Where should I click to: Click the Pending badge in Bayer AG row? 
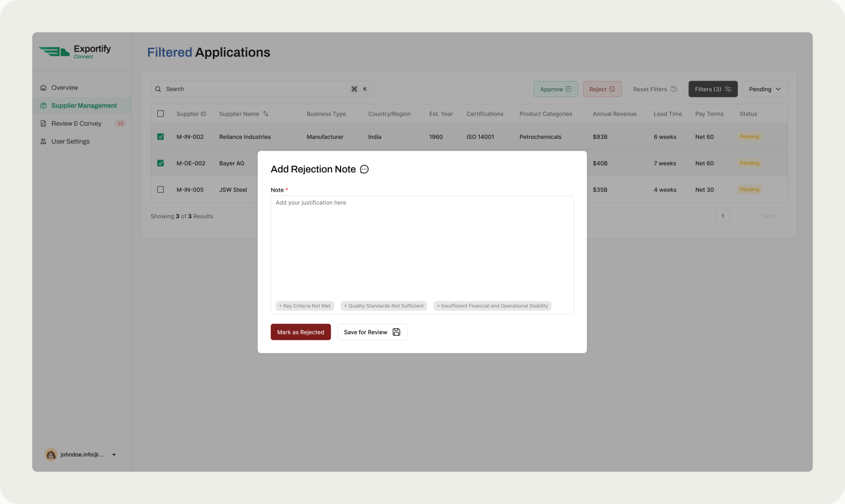click(x=749, y=163)
